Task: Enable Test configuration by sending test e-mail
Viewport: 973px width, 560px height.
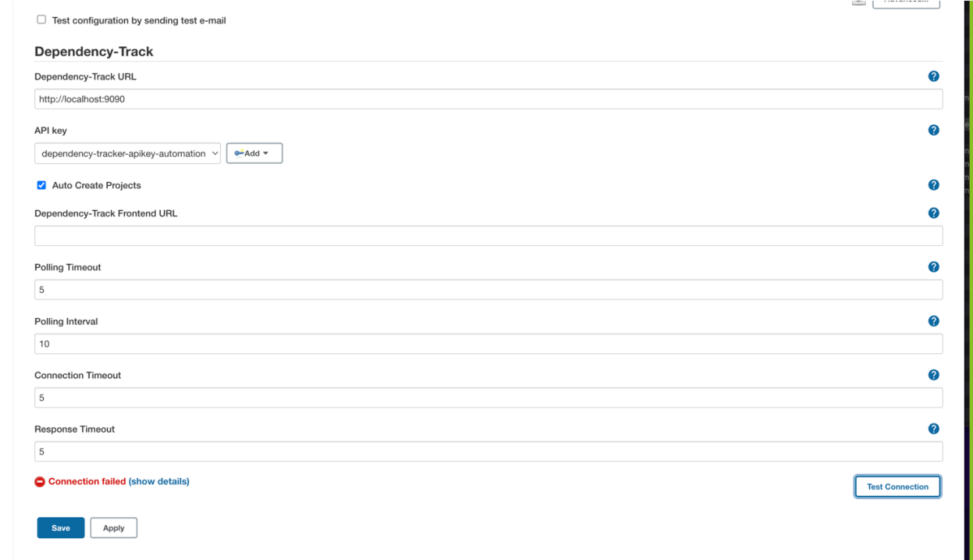Action: pyautogui.click(x=41, y=19)
